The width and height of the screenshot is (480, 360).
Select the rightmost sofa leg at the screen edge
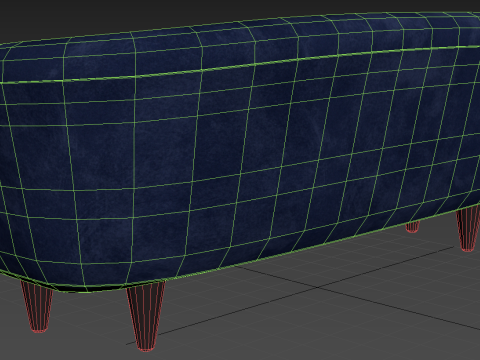(x=468, y=229)
